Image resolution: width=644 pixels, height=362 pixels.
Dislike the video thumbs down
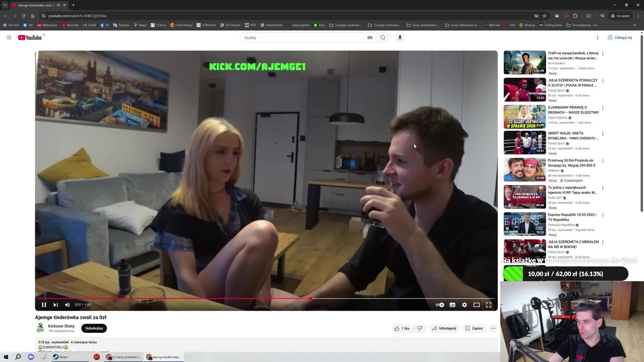(x=420, y=328)
